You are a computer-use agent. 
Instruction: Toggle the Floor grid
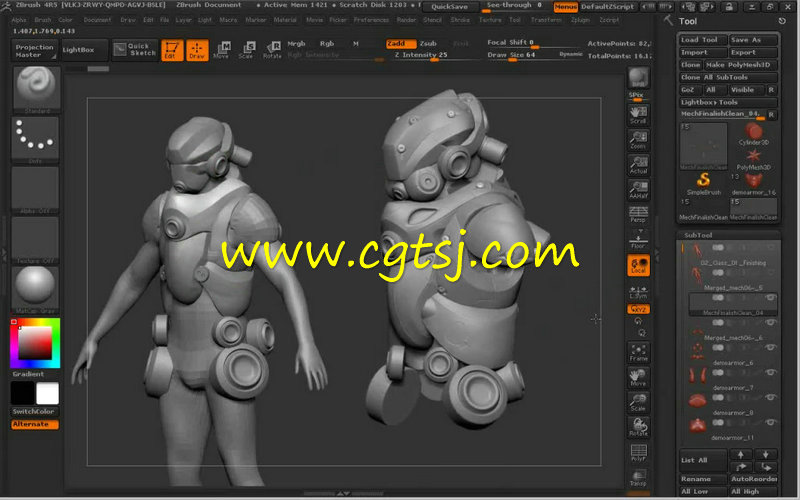click(638, 240)
